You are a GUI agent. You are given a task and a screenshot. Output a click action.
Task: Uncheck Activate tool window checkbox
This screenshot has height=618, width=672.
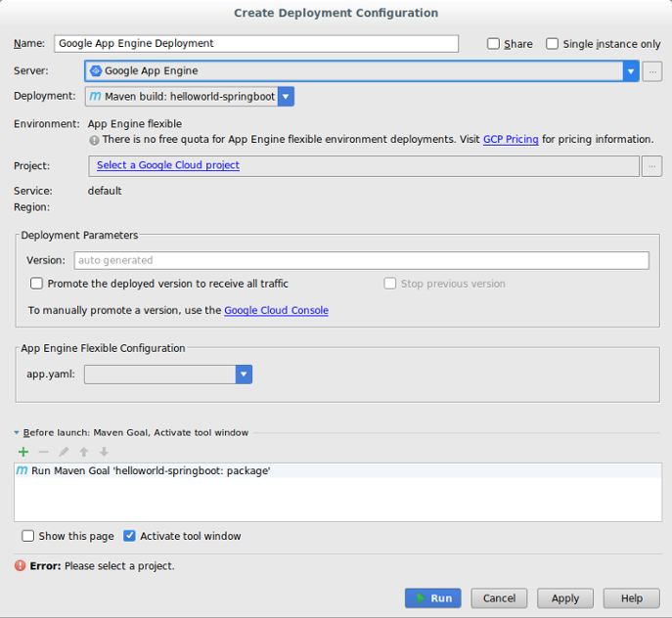129,536
